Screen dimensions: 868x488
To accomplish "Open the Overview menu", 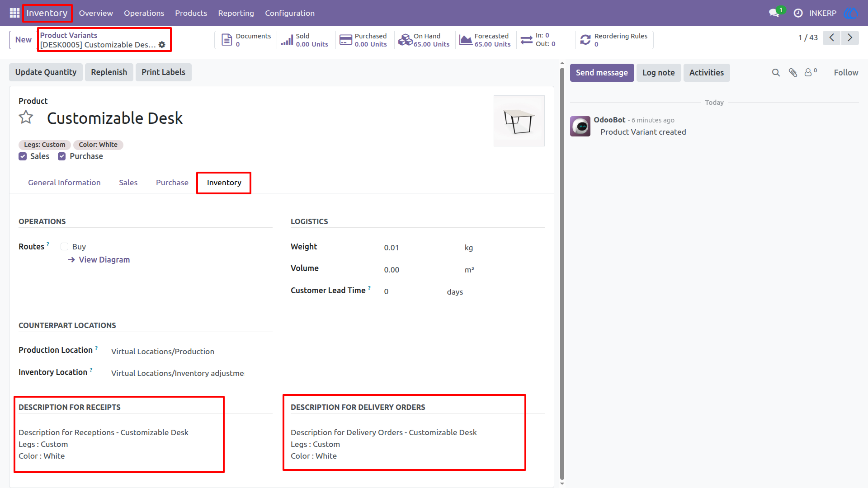I will tap(96, 13).
